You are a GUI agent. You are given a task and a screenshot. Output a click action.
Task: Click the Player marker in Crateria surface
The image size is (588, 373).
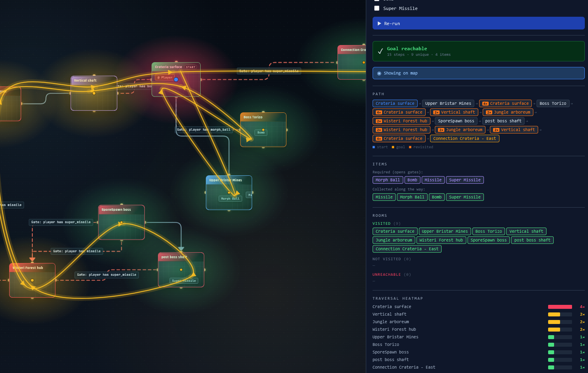point(165,78)
